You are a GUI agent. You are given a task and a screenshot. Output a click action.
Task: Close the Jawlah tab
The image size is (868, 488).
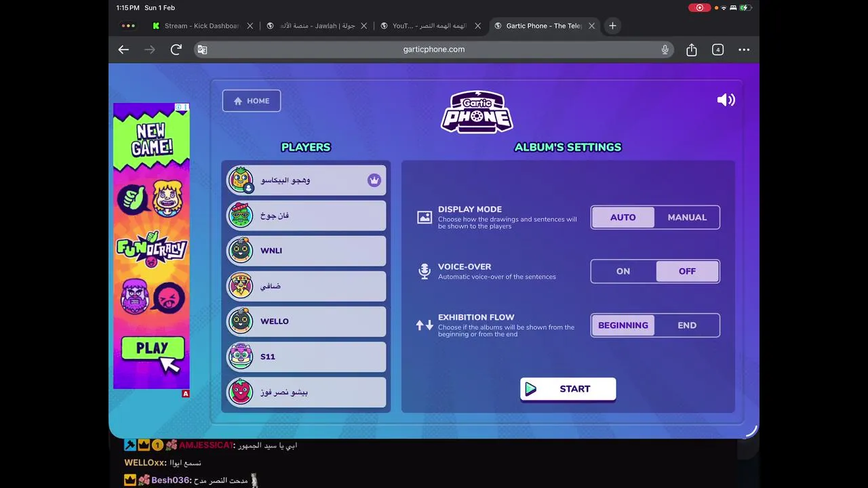[x=363, y=26]
